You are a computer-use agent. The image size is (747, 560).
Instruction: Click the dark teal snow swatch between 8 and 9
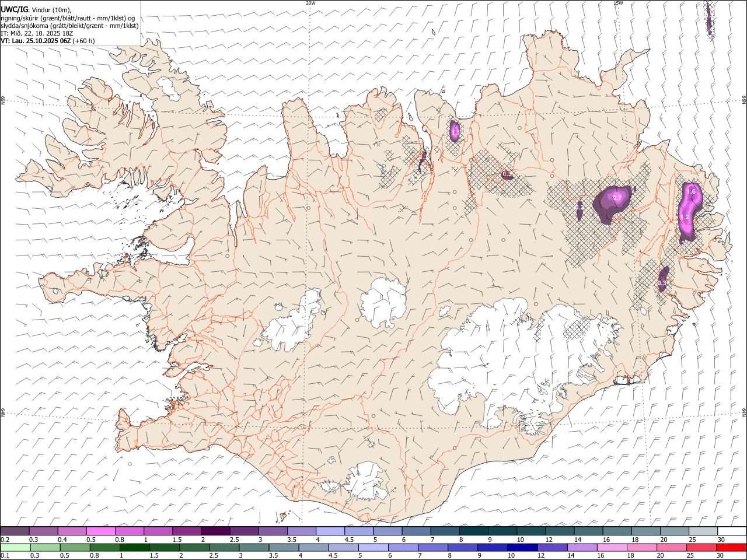473,531
